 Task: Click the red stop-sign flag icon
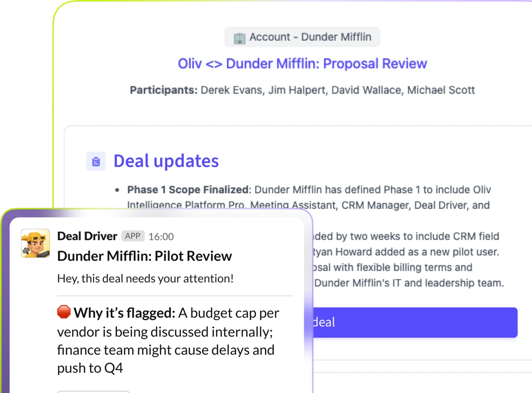pos(64,312)
